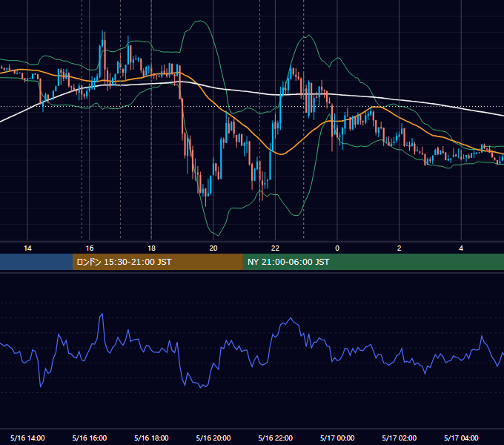
Task: Click the 5/16 18:00 time label
Action: 151,438
